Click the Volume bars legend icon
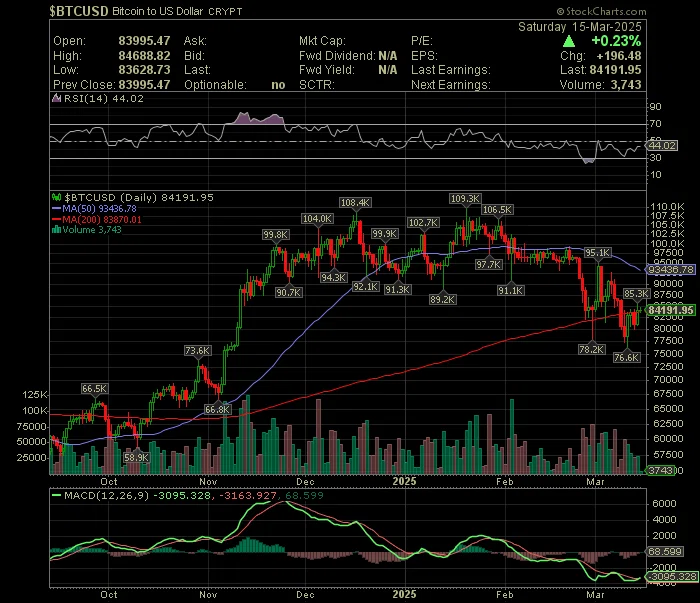This screenshot has height=603, width=700. point(56,230)
